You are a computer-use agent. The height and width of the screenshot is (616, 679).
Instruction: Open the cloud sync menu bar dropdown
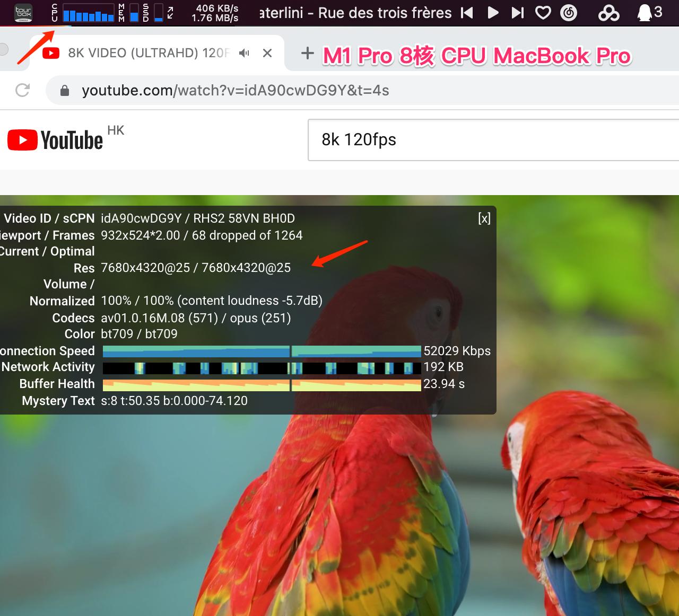pyautogui.click(x=608, y=12)
